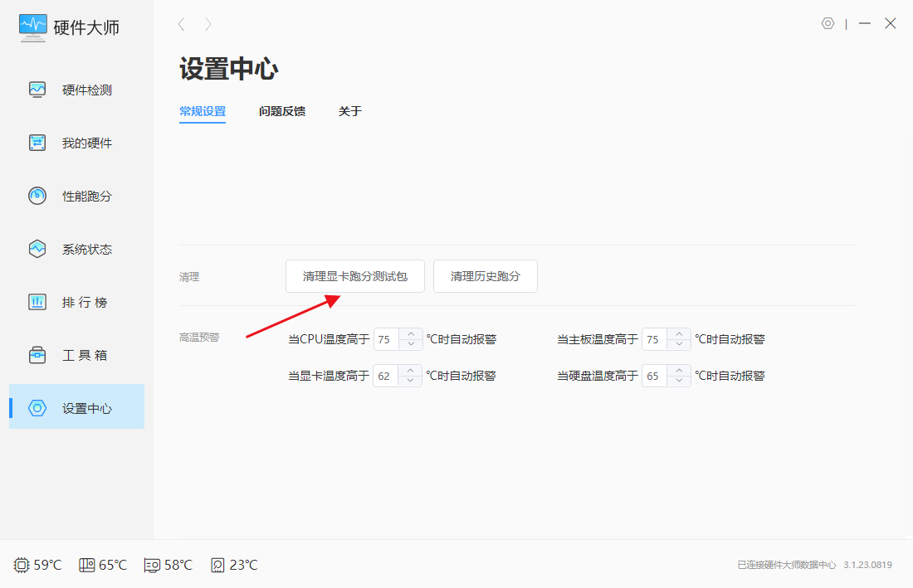Go back using the left navigation arrow

coord(182,25)
